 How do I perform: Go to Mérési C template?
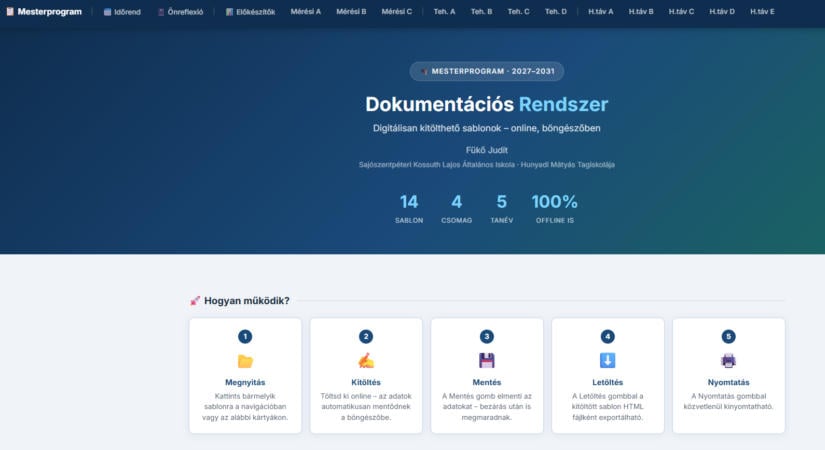click(397, 12)
